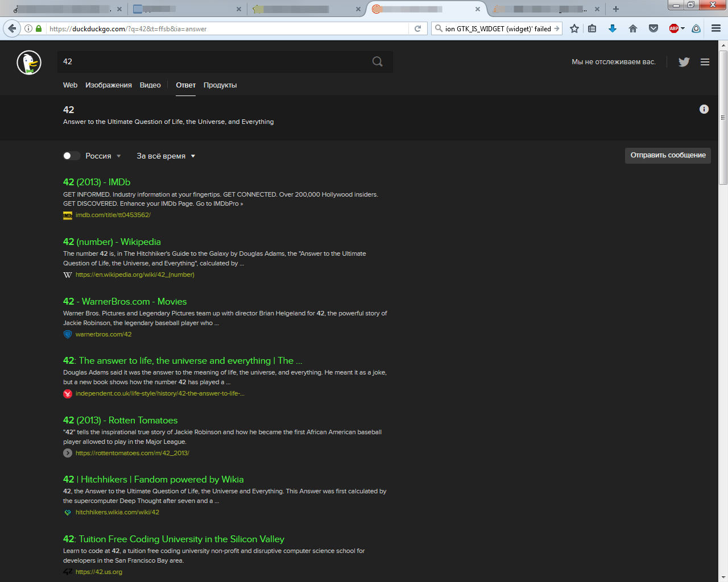Click the magnifier icon in browser search bar
Image resolution: width=728 pixels, height=582 pixels.
pyautogui.click(x=439, y=28)
